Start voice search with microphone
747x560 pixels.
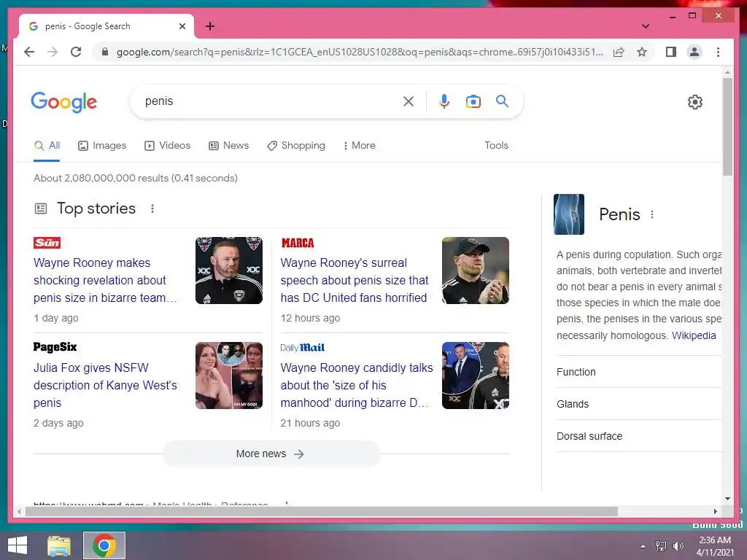pos(444,101)
